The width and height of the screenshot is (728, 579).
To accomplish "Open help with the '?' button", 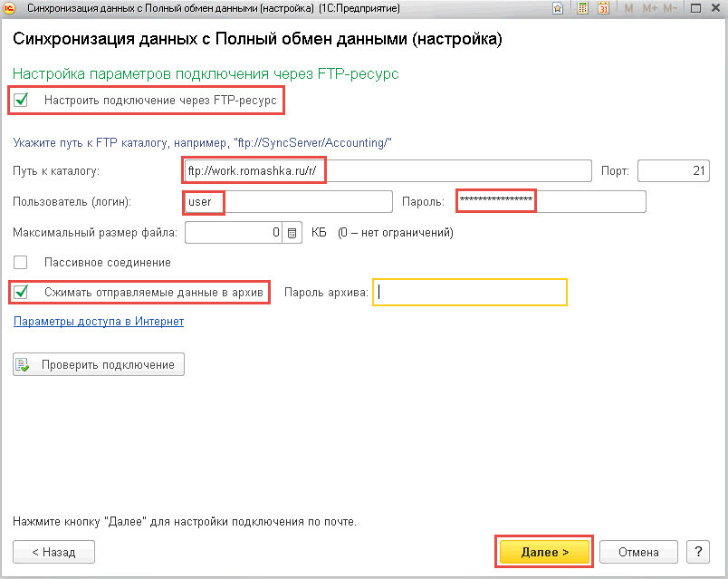I will pyautogui.click(x=698, y=552).
